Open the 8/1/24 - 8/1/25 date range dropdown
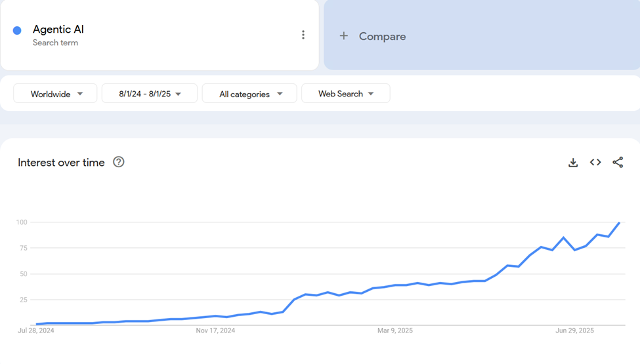Viewport: 640px width, 364px height. click(150, 94)
